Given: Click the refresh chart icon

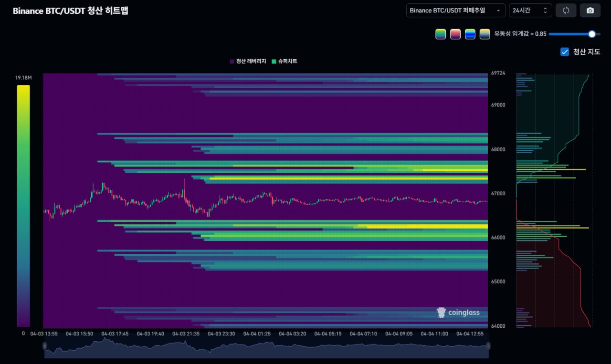Looking at the screenshot, I should click(x=566, y=10).
